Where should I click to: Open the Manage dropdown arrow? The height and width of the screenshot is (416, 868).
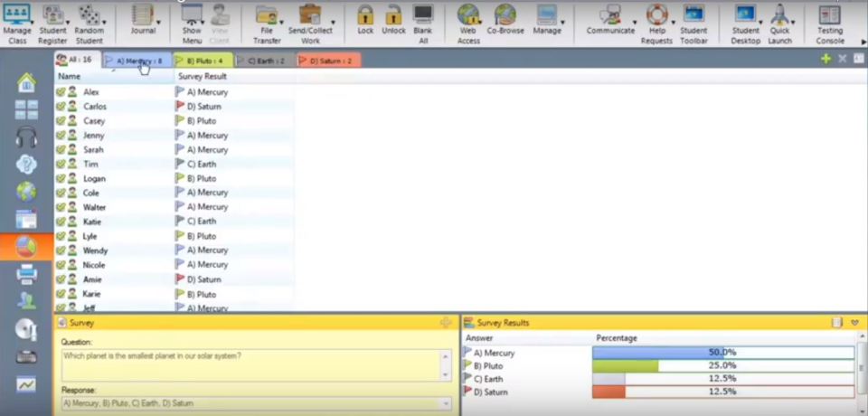(562, 23)
